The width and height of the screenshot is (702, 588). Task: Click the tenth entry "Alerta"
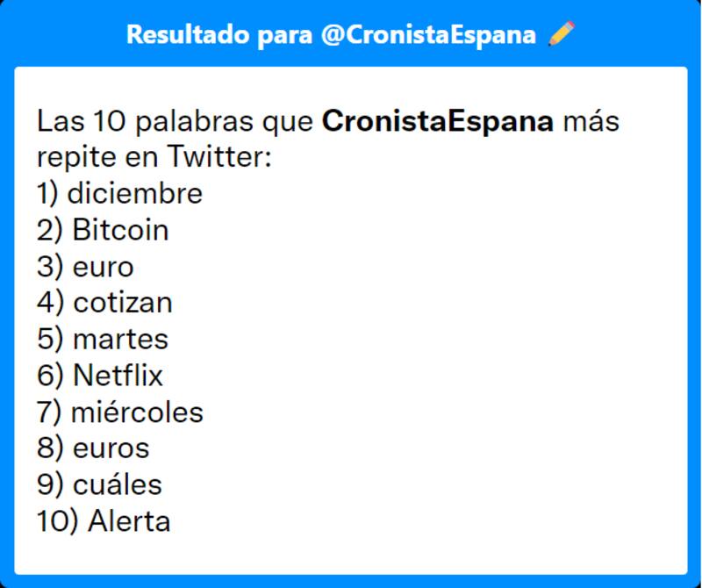[129, 521]
